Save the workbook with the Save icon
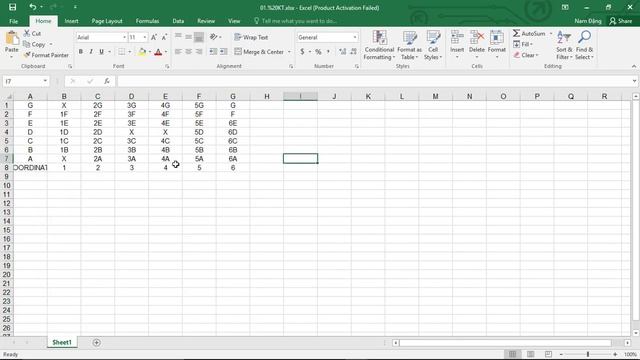 pyautogui.click(x=13, y=7)
